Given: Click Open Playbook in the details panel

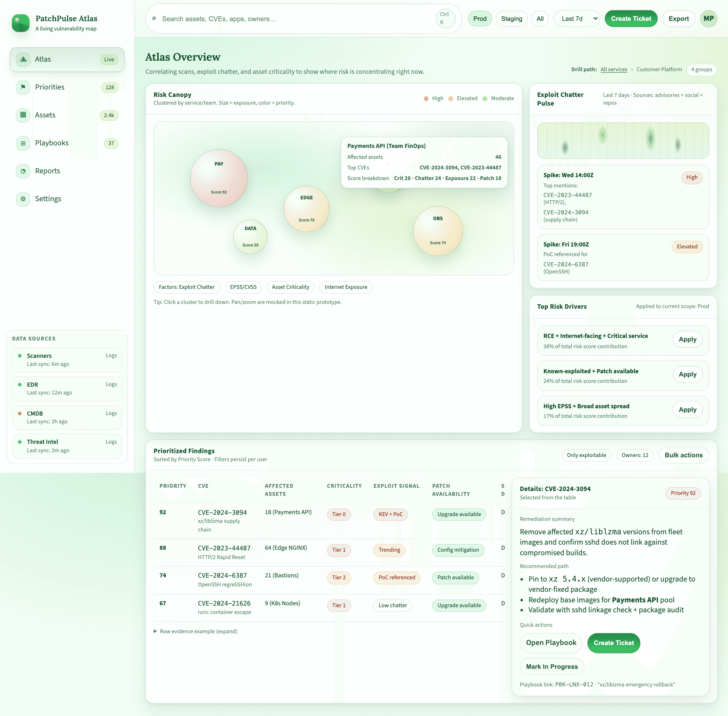Looking at the screenshot, I should coord(550,643).
